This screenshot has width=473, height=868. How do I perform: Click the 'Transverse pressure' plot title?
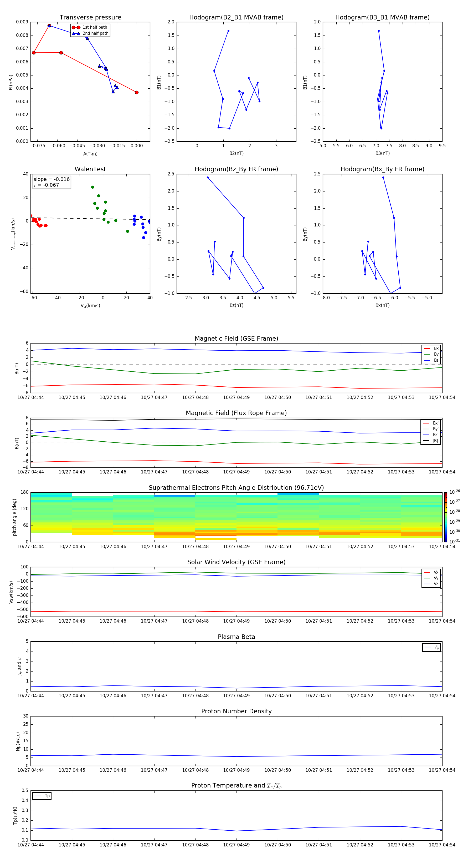pyautogui.click(x=90, y=18)
